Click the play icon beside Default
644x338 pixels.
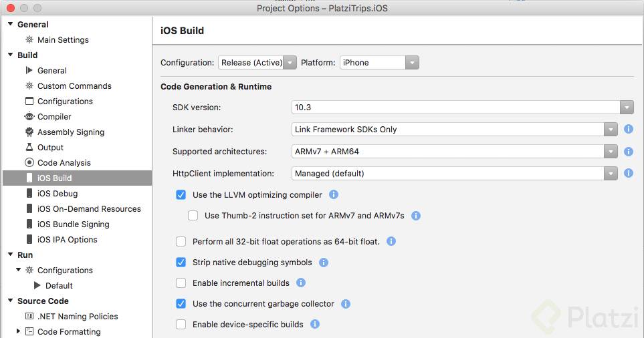37,285
